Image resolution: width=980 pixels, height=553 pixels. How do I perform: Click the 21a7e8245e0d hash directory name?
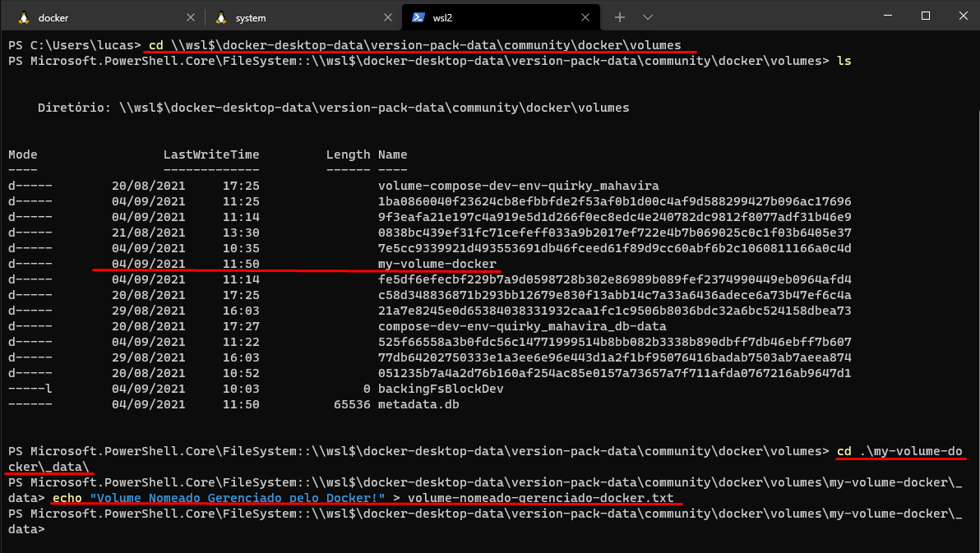click(614, 311)
